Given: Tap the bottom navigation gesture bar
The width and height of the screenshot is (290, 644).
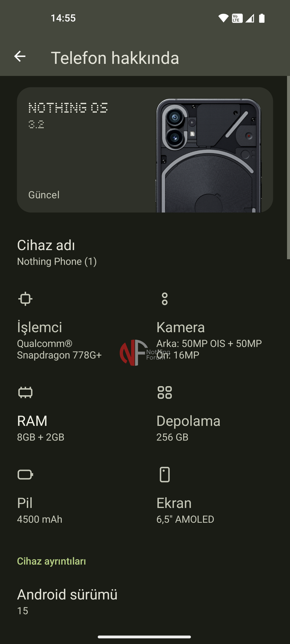Looking at the screenshot, I should 144,637.
